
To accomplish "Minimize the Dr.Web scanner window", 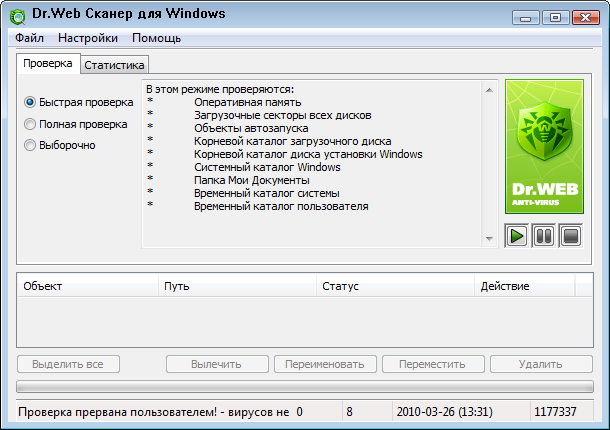I will click(x=526, y=18).
